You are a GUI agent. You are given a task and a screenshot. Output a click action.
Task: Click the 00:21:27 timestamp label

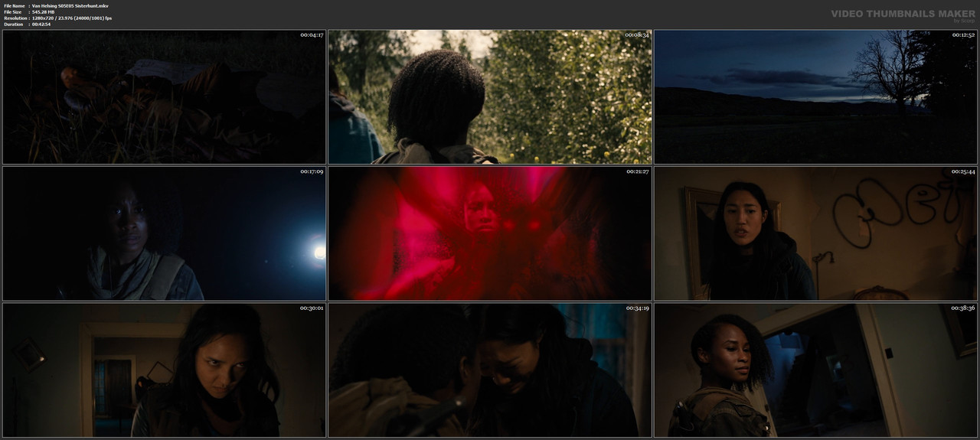(637, 171)
